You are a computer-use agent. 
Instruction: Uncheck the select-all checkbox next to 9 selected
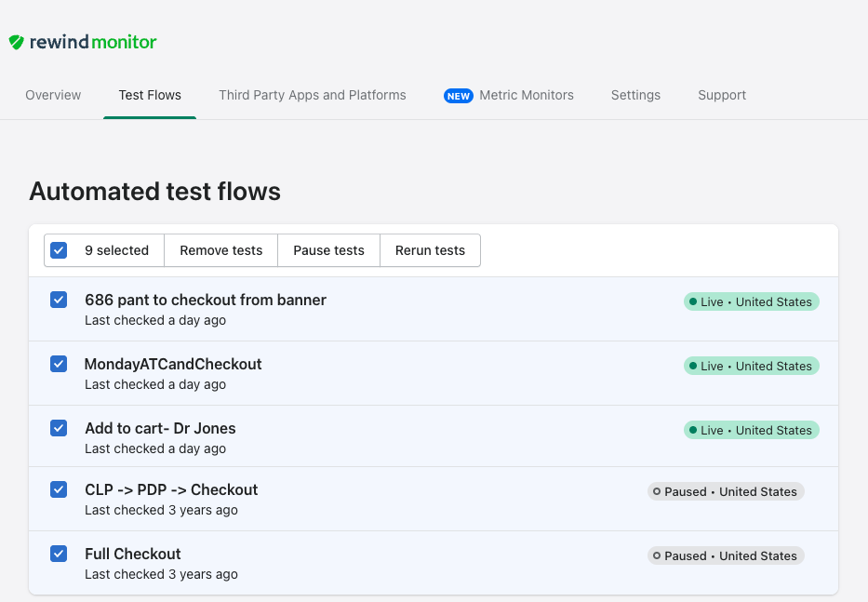pos(59,250)
